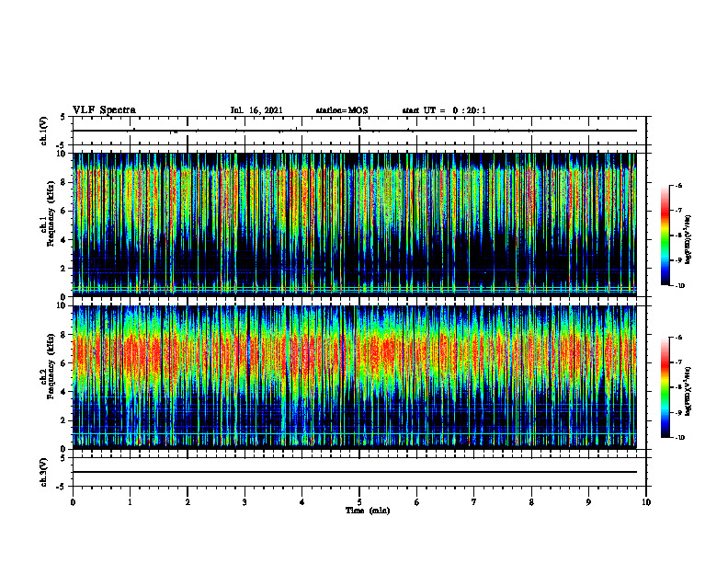Click the ch.2 log(PSD) color bar label

(x=688, y=391)
